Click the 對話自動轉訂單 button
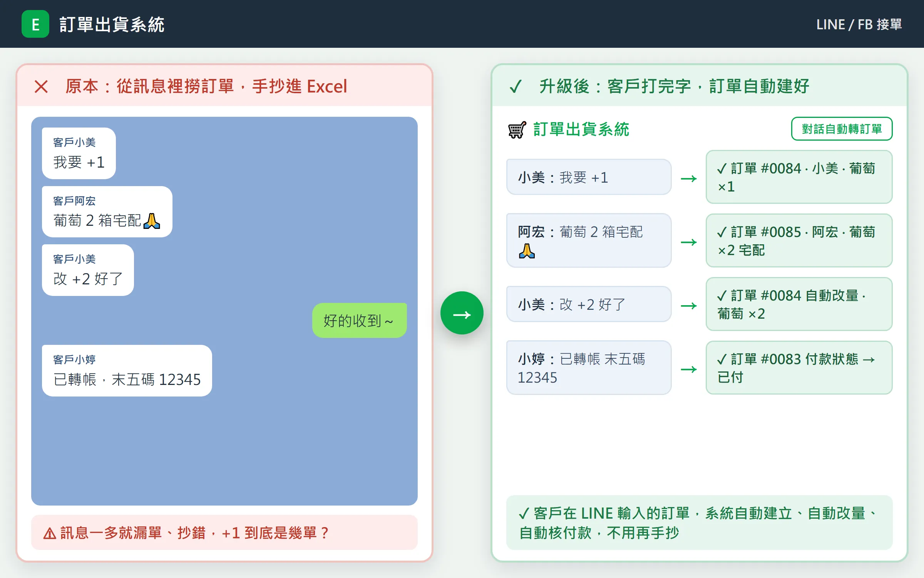 point(842,129)
